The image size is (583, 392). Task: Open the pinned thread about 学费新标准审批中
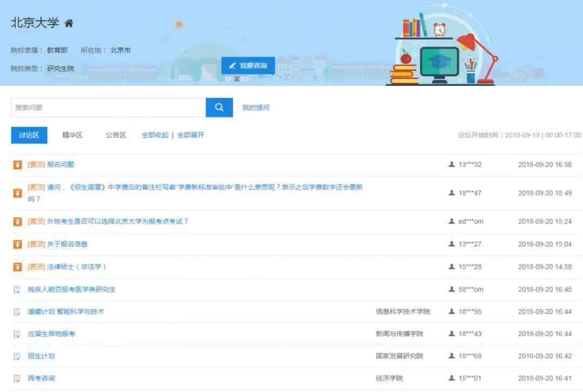pyautogui.click(x=195, y=193)
